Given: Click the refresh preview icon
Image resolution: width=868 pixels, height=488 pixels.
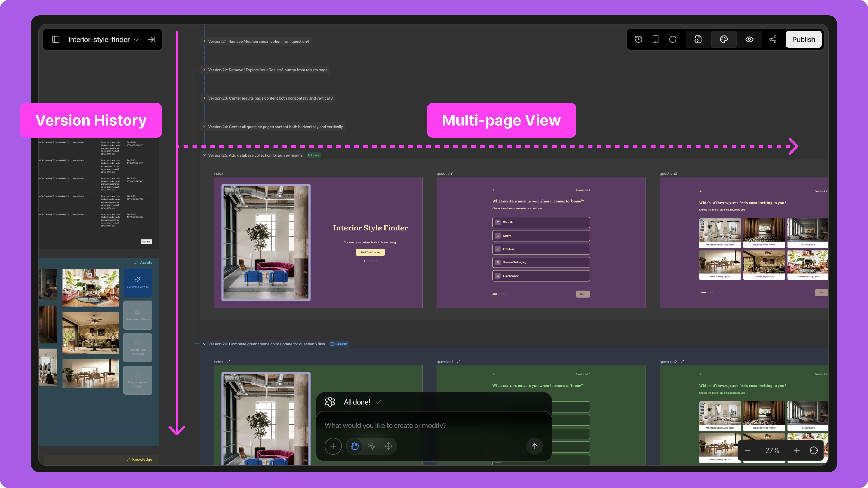Looking at the screenshot, I should tap(672, 39).
